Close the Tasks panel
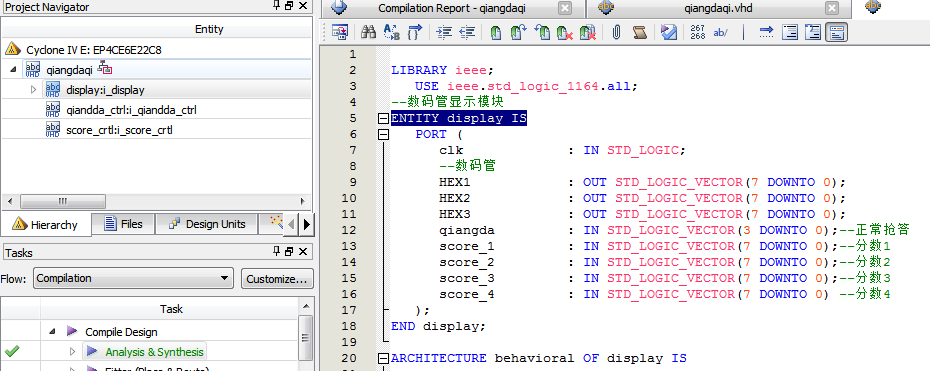The image size is (930, 371). click(303, 252)
